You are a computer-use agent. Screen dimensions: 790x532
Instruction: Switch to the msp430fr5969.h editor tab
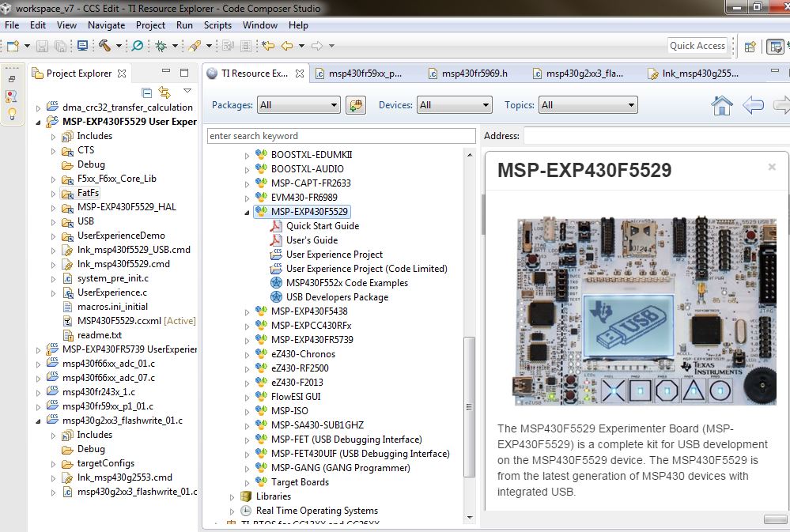(x=474, y=74)
